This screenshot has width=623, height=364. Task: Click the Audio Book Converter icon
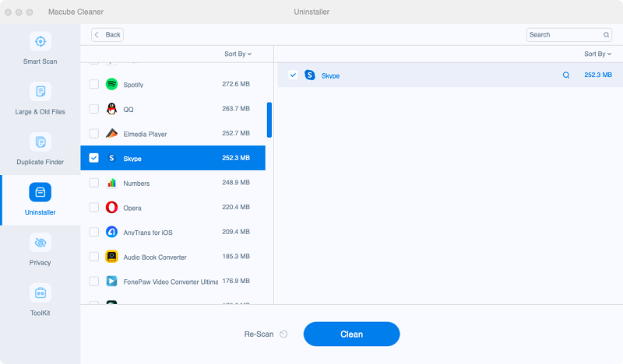pos(111,257)
